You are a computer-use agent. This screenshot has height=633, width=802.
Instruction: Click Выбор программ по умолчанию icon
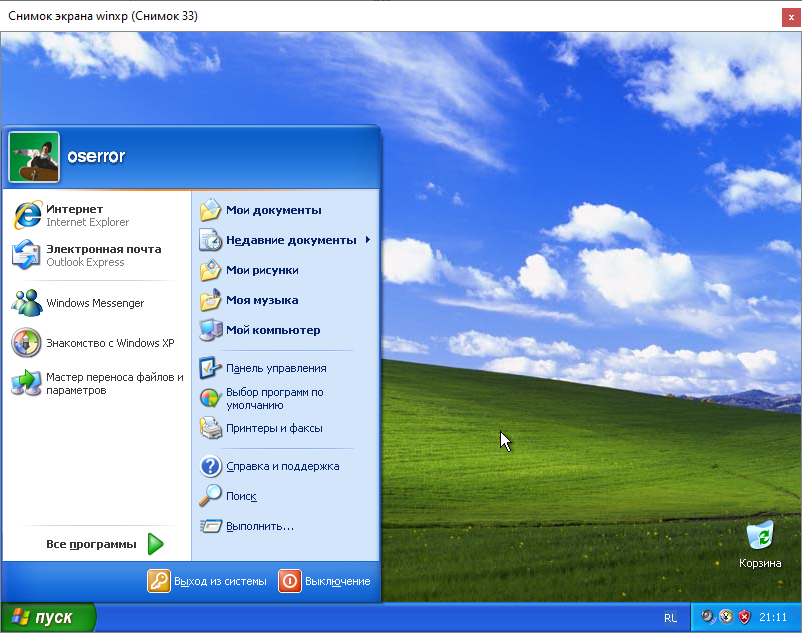(x=210, y=398)
